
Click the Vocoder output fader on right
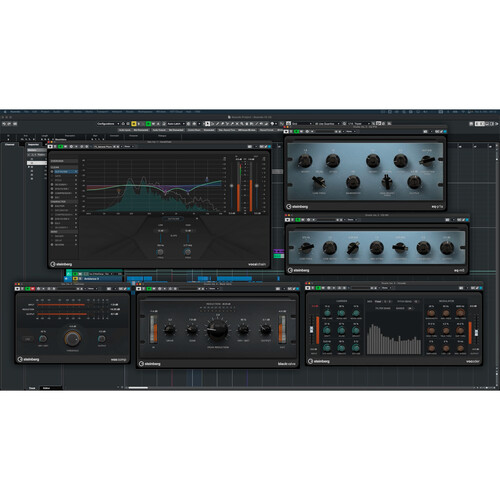476,332
